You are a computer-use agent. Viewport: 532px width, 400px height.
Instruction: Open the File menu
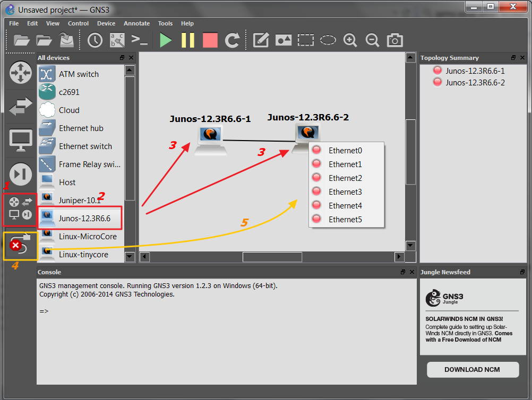click(14, 23)
